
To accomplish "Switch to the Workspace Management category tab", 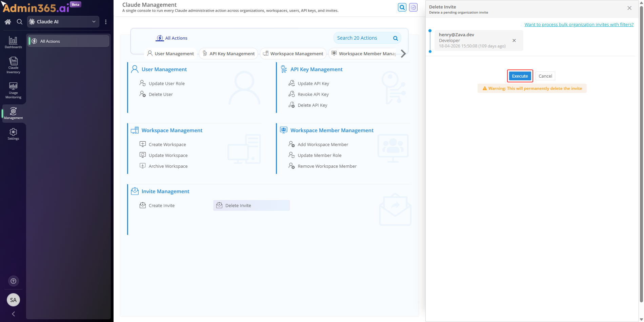I will pyautogui.click(x=293, y=54).
